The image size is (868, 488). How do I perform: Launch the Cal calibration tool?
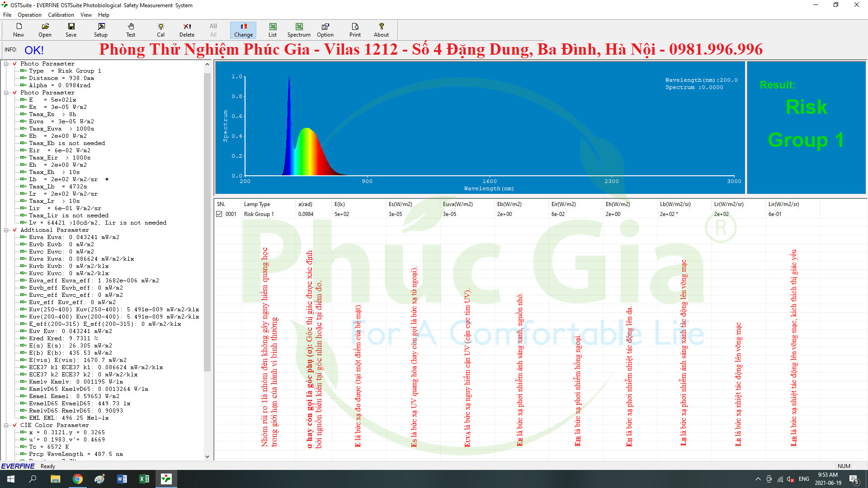point(160,30)
